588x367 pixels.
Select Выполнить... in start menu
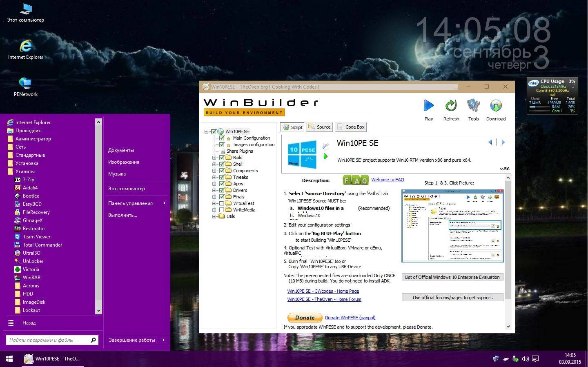click(122, 215)
